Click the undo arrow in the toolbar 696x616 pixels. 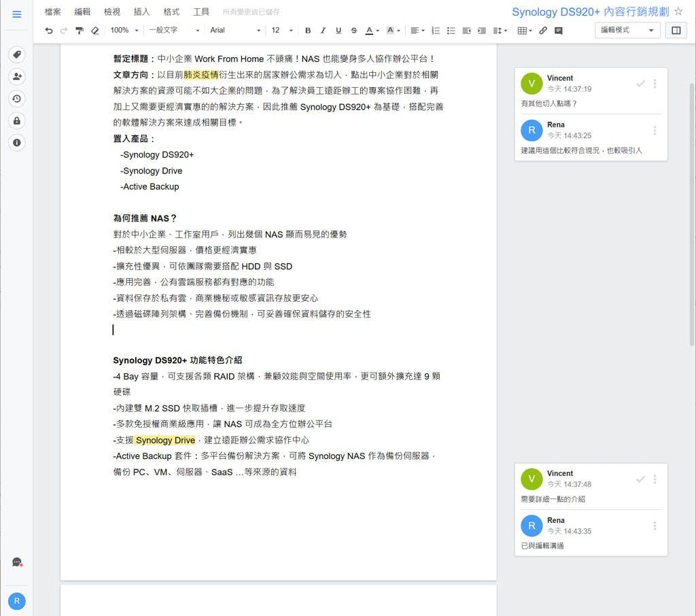[x=48, y=31]
